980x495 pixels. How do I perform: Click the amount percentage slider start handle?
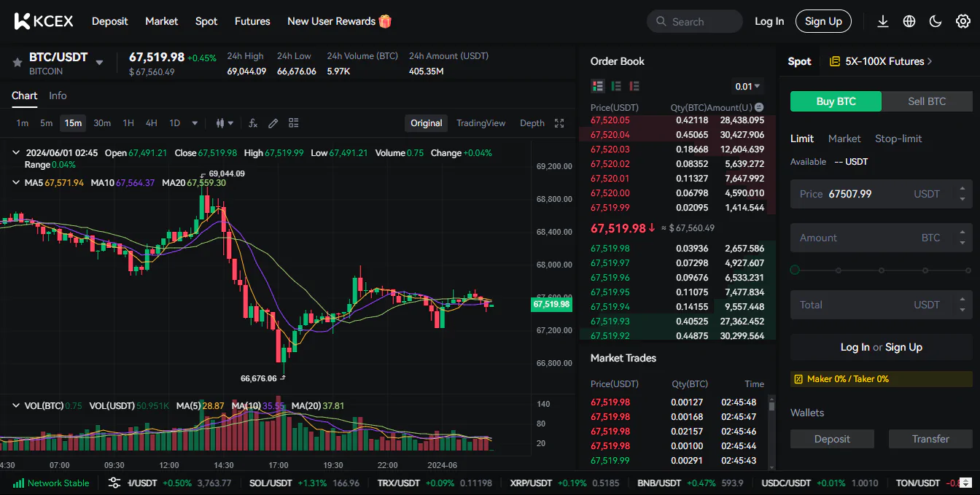pos(795,270)
